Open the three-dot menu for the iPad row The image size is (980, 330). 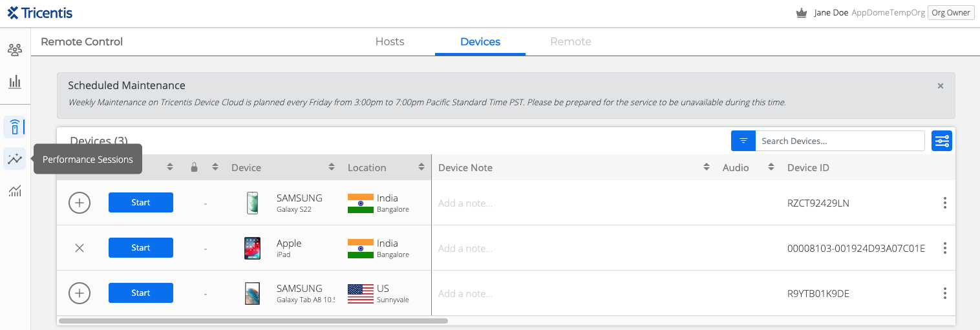tap(944, 248)
